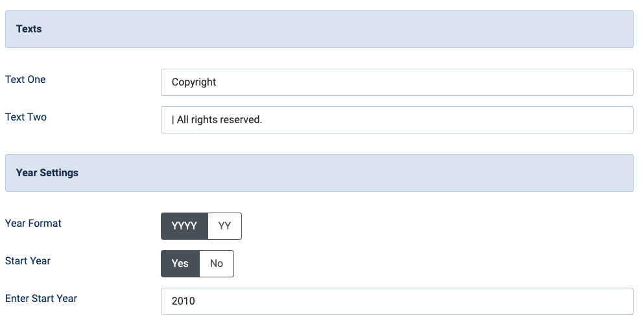Image resolution: width=644 pixels, height=324 pixels.
Task: Click the pipe character in Text Two
Action: [x=173, y=120]
